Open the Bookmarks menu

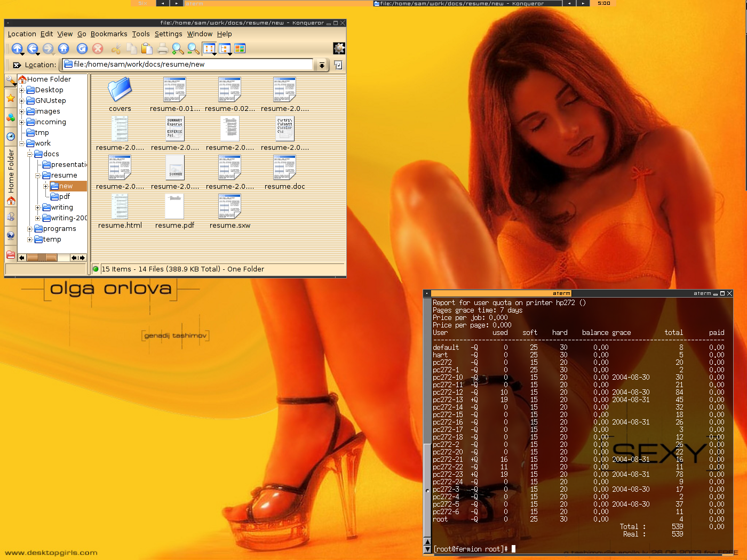point(109,34)
